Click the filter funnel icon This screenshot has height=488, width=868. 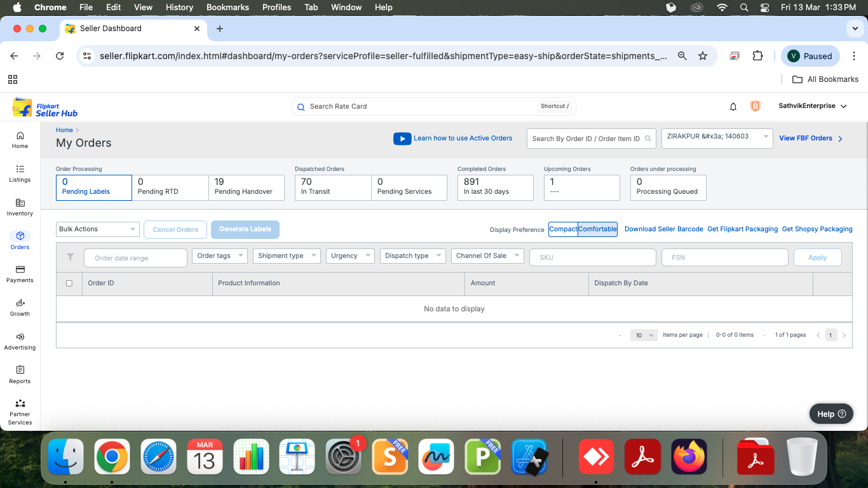coord(71,257)
